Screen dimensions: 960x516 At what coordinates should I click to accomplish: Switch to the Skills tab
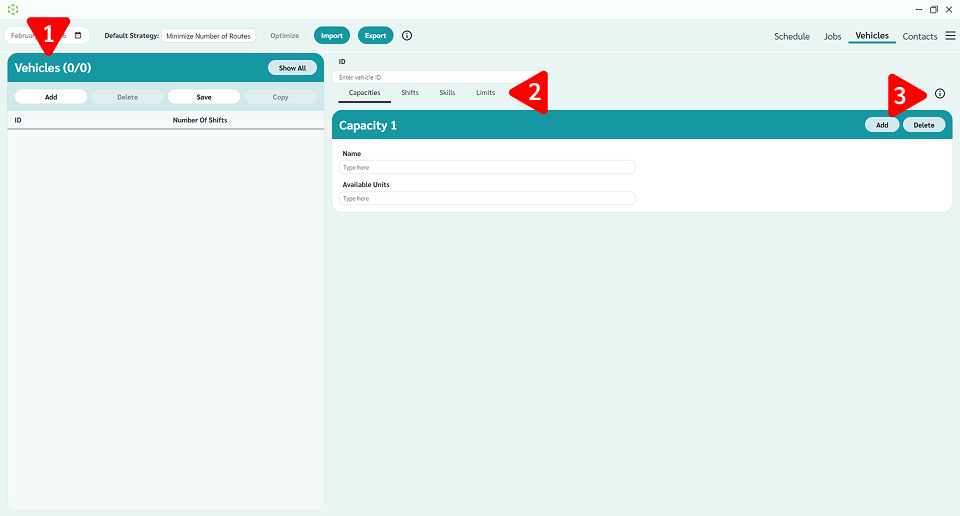[447, 93]
